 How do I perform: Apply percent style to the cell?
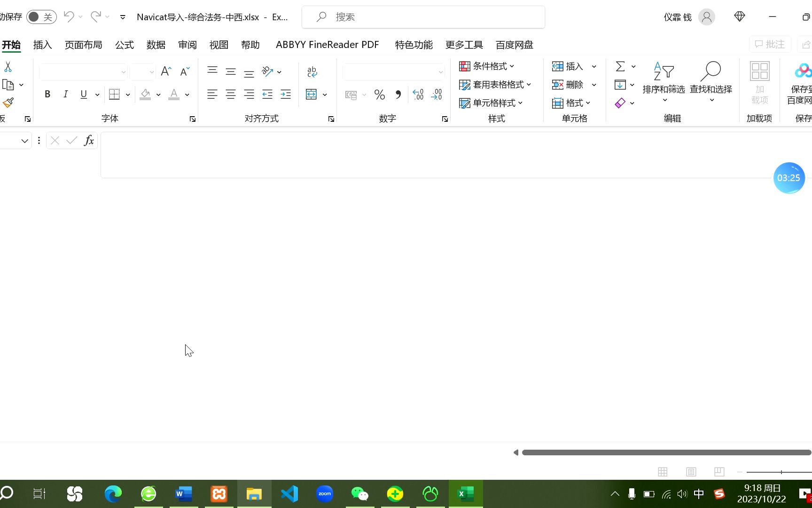380,95
